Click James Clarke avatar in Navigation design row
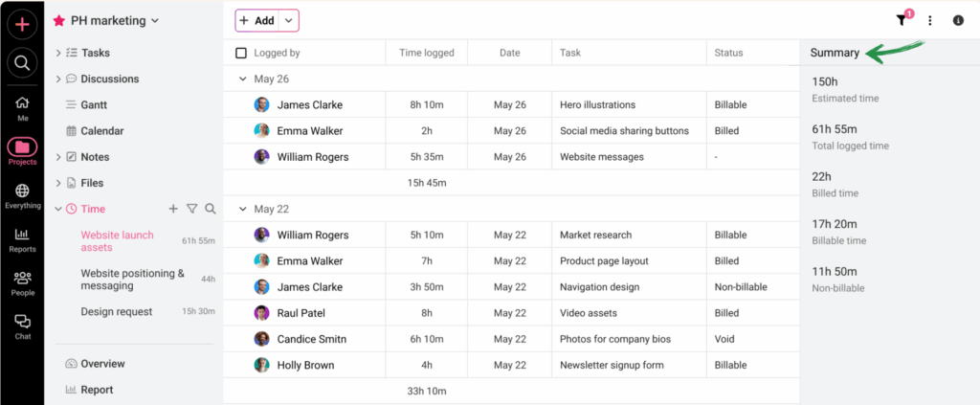Viewport: 980px width, 405px height. click(262, 287)
